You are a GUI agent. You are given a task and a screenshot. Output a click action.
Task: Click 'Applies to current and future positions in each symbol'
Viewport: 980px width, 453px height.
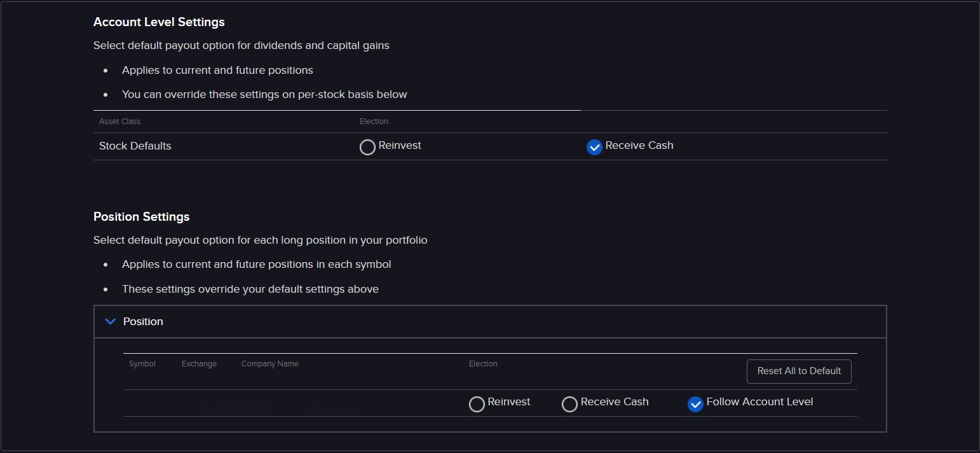[x=257, y=265]
